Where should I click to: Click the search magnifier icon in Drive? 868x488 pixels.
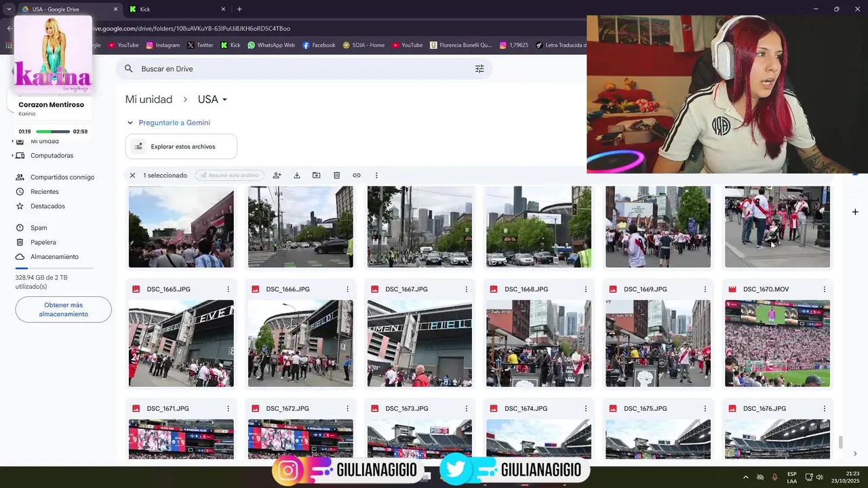click(x=129, y=68)
